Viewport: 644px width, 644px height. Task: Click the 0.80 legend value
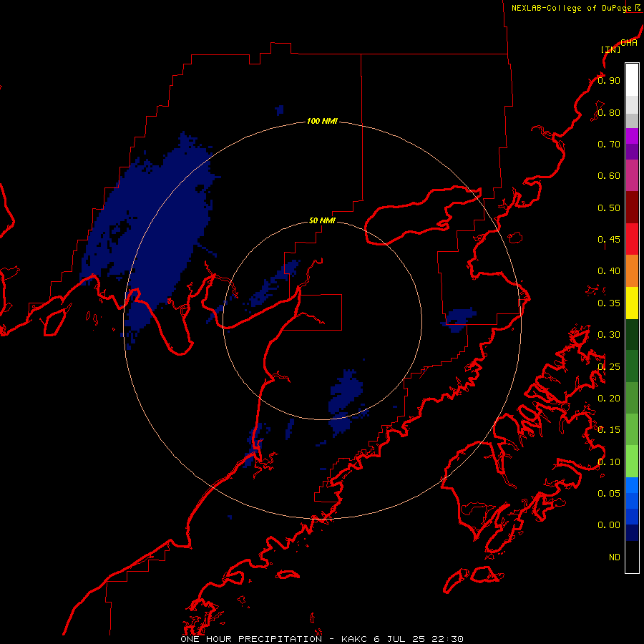609,112
